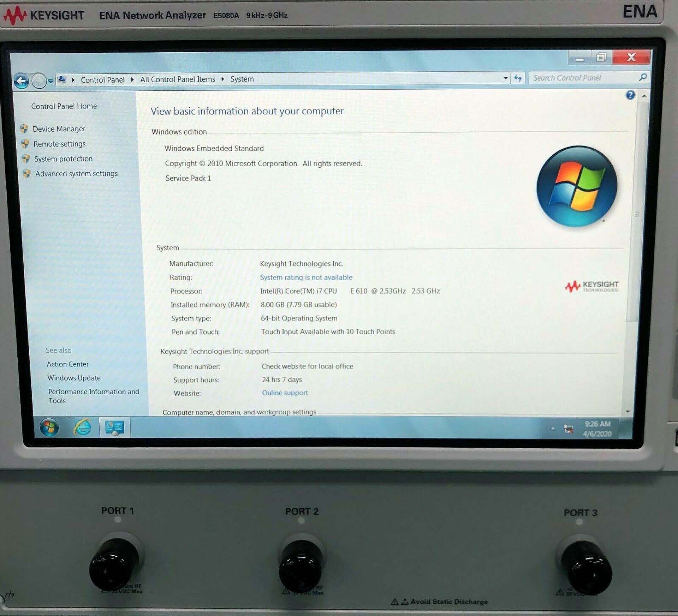Click the shield icon beside Advanced system settings
678x616 pixels.
[26, 173]
